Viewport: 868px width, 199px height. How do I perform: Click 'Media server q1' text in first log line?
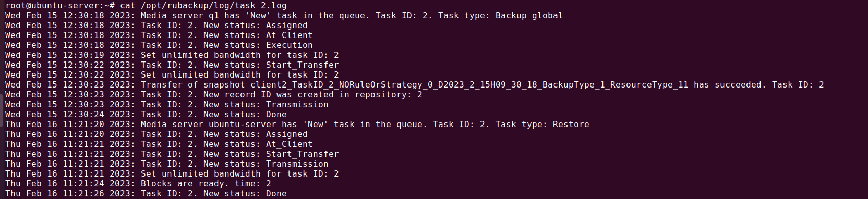179,16
